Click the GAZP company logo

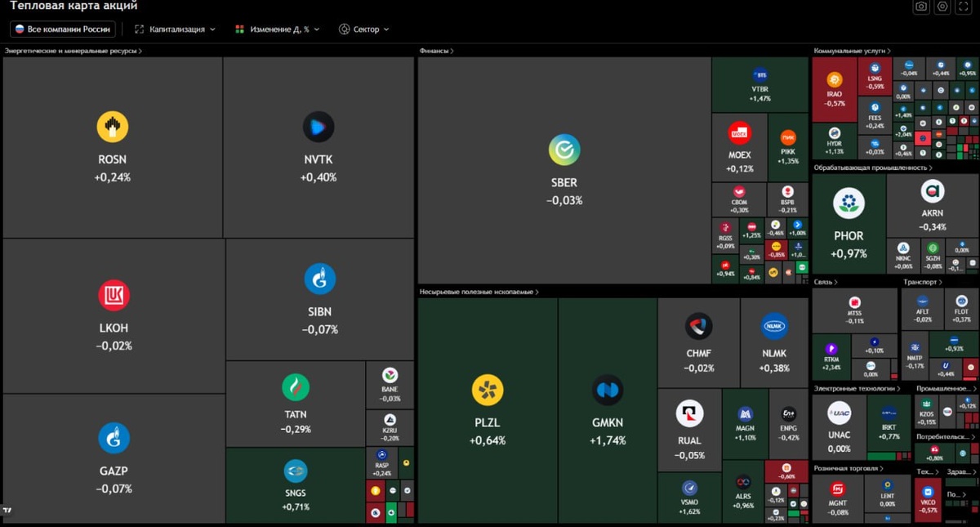click(x=114, y=439)
